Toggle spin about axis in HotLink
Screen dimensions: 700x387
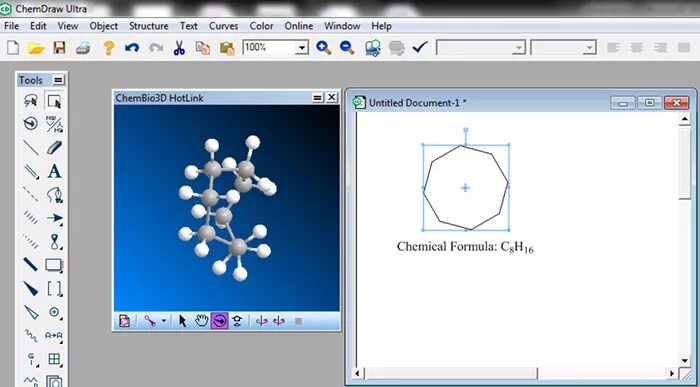pyautogui.click(x=261, y=320)
